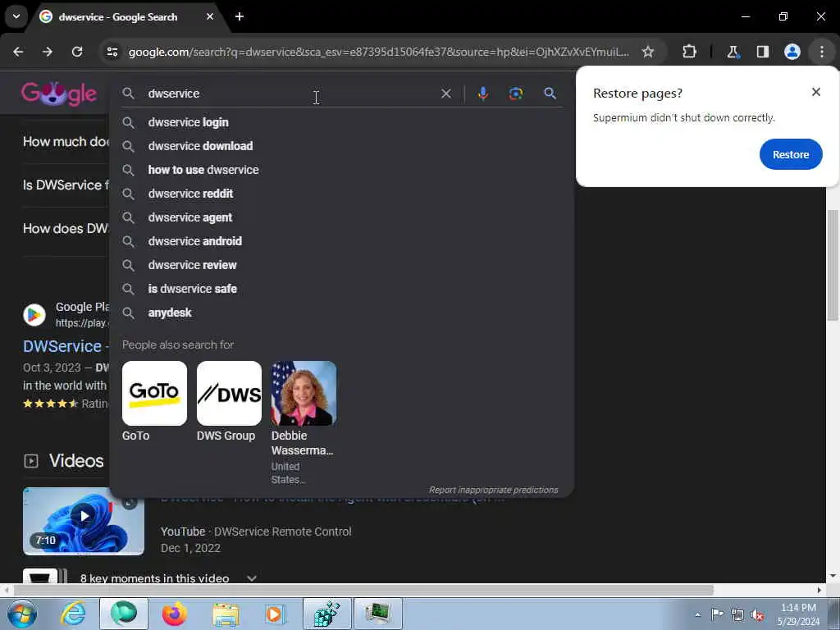The width and height of the screenshot is (840, 630).
Task: Reload the current page
Action: 77,52
